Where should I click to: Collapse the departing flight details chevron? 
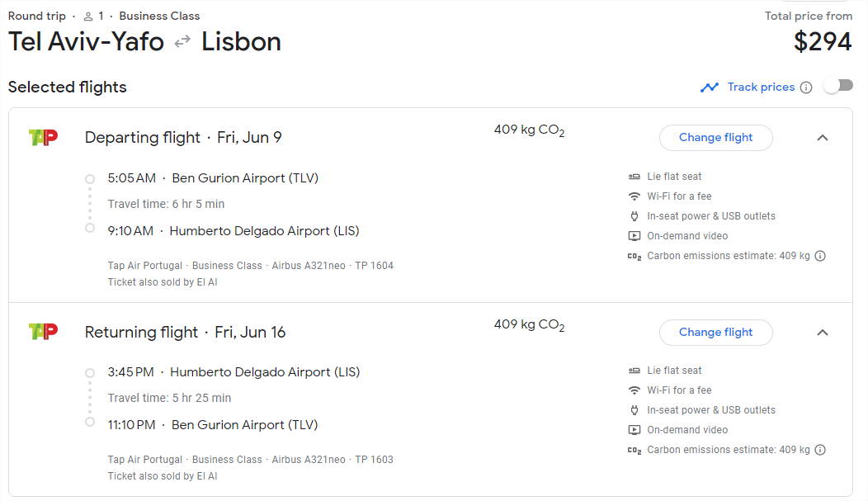[823, 137]
